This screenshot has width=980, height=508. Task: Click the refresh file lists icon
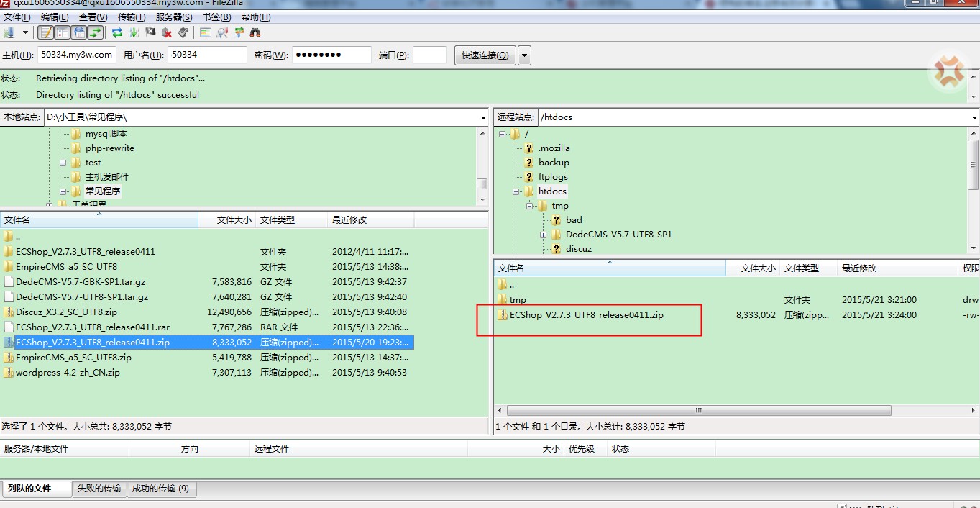tap(116, 32)
